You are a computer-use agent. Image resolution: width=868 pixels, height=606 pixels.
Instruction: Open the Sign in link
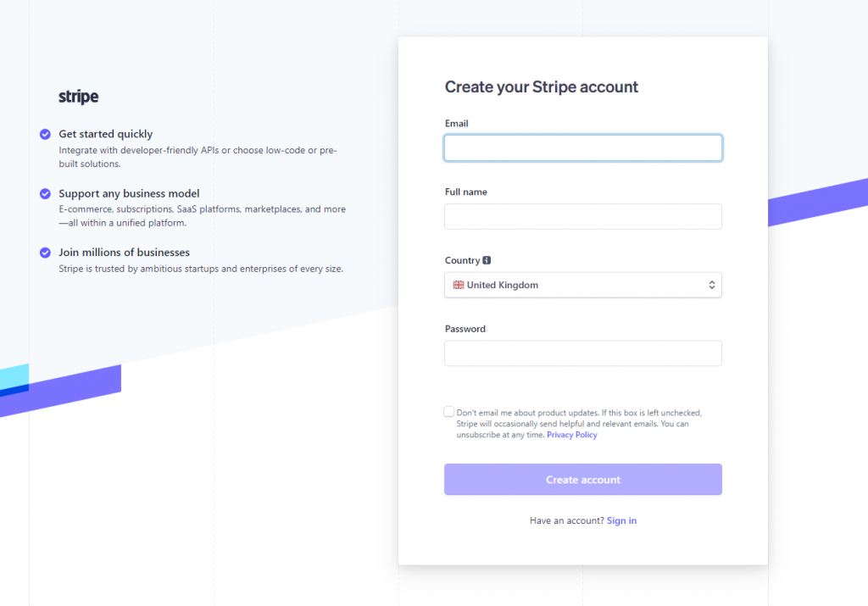coord(621,520)
